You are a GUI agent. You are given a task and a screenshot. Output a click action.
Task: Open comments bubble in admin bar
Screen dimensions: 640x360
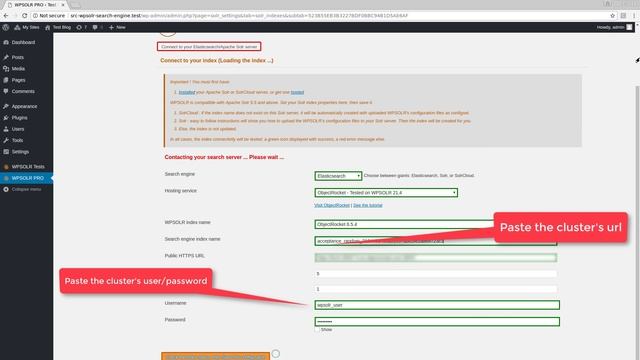pos(97,27)
